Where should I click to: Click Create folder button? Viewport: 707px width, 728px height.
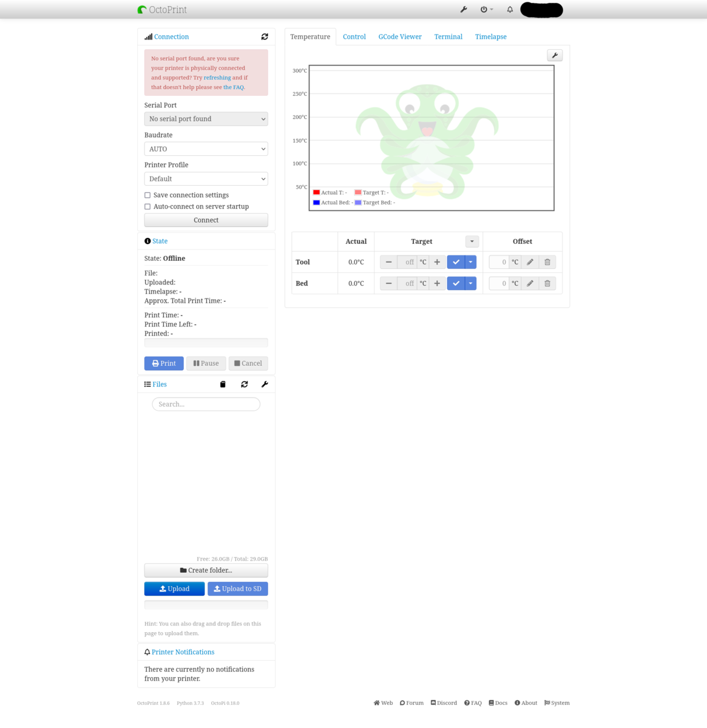(206, 570)
